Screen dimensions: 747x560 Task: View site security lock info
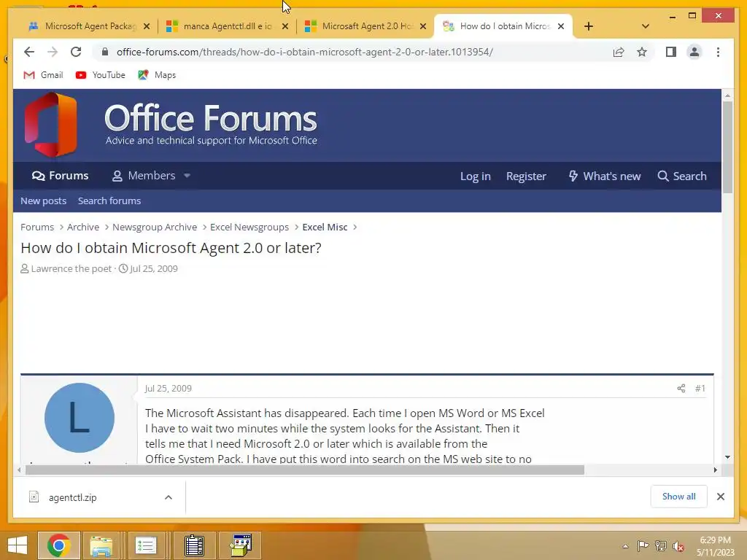point(105,52)
